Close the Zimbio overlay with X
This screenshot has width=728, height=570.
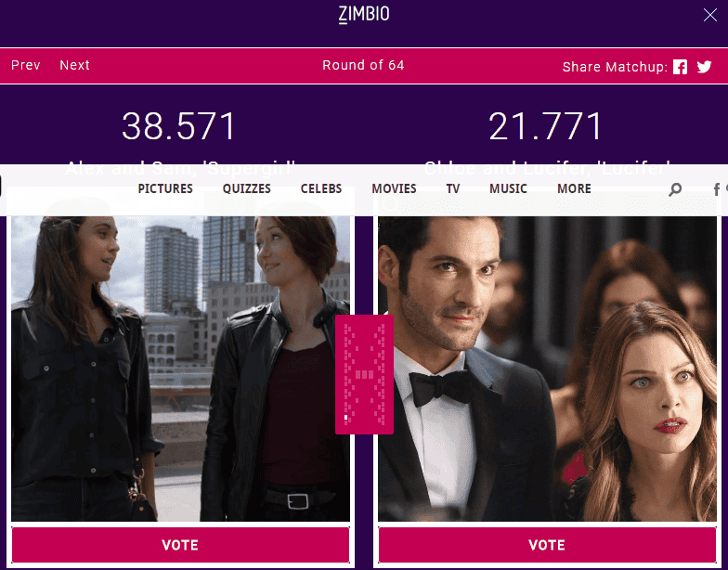click(709, 15)
